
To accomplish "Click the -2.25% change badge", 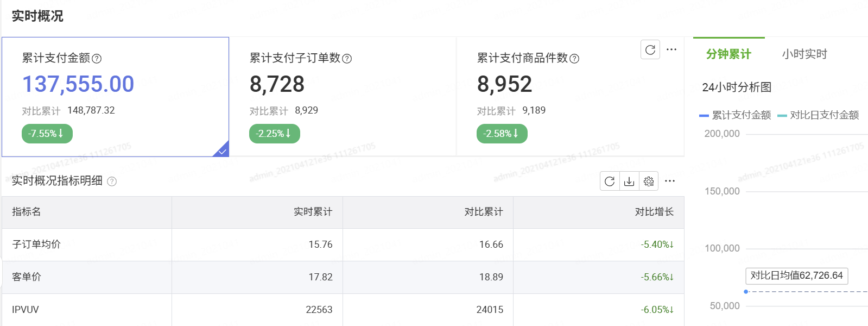I will (x=275, y=134).
